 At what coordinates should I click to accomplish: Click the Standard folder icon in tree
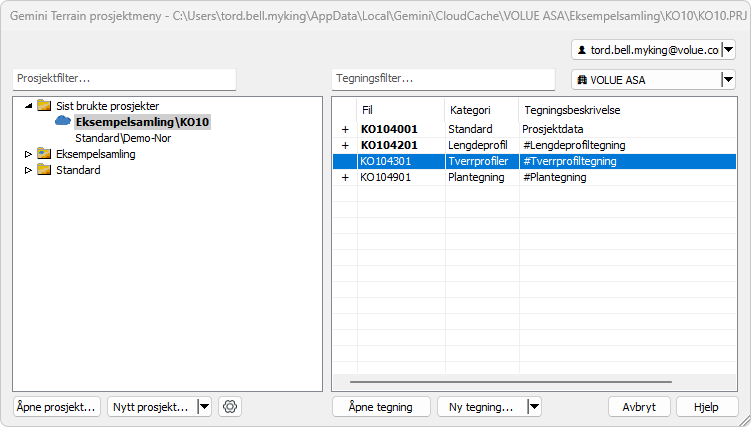(x=44, y=170)
